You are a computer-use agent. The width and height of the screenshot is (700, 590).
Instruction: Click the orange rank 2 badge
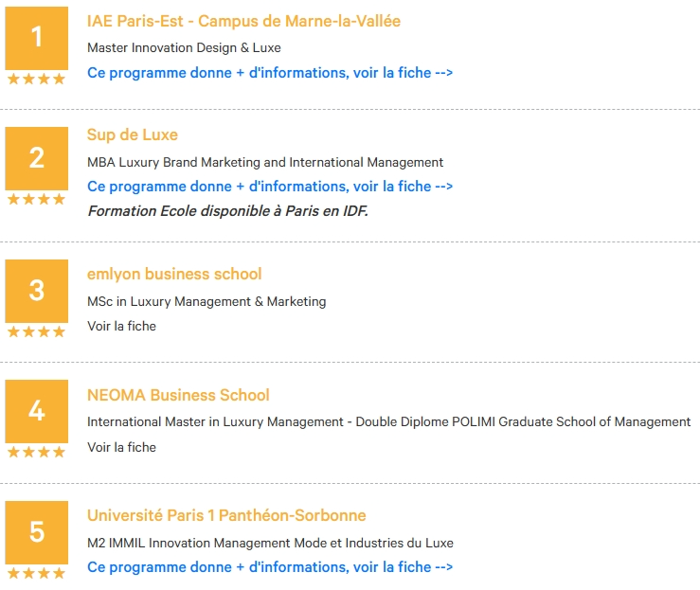pyautogui.click(x=37, y=158)
